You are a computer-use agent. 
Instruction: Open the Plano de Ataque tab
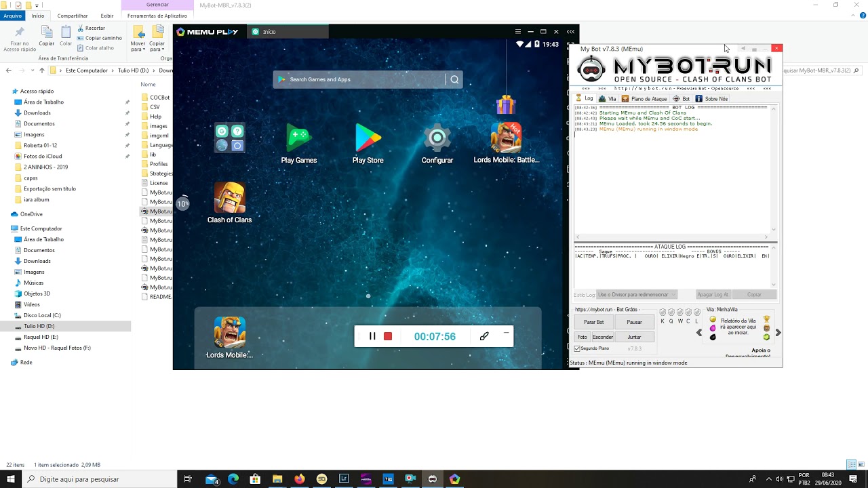[644, 99]
